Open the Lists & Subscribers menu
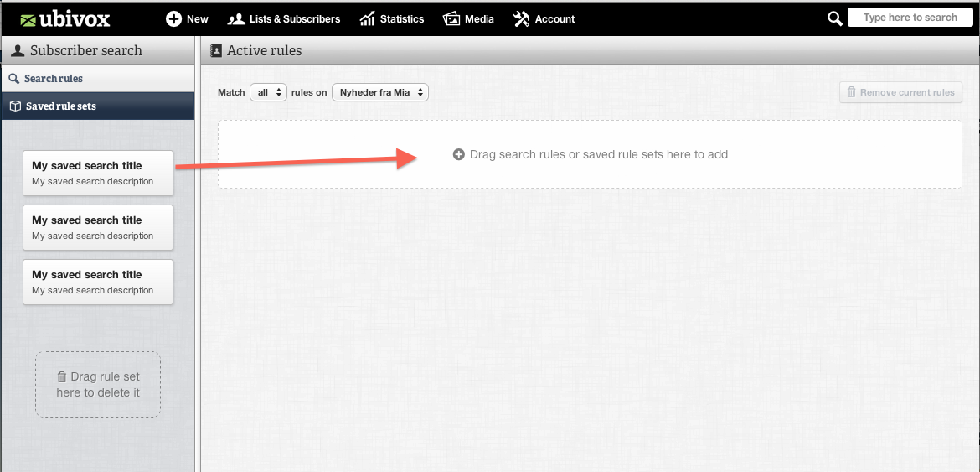Viewport: 980px width, 472px height. (294, 18)
